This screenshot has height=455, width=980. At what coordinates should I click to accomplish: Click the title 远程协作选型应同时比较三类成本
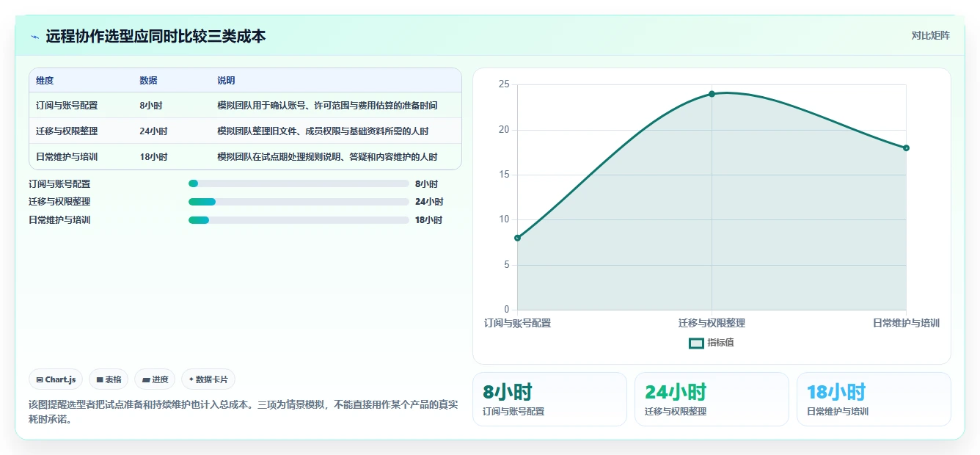(x=156, y=36)
